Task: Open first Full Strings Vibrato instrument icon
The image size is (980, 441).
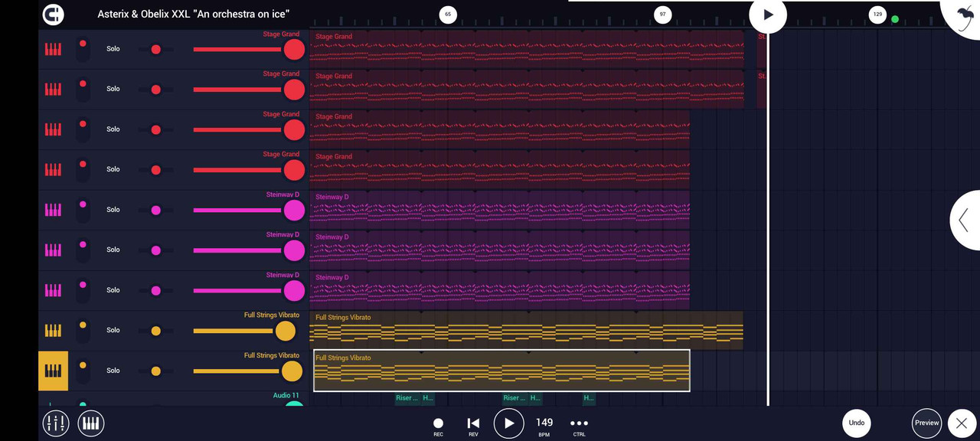Action: tap(53, 330)
